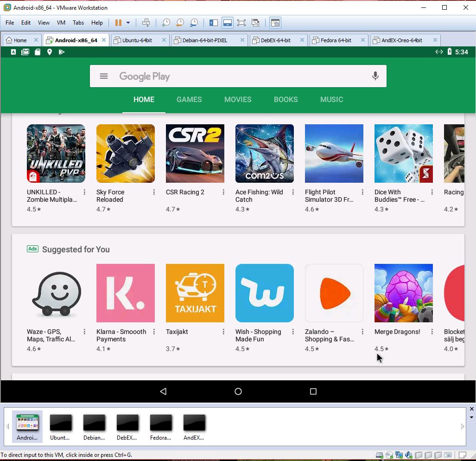Select the Ubuntu thumbnail in thumbnail bar
Image resolution: width=476 pixels, height=461 pixels.
coord(60,427)
